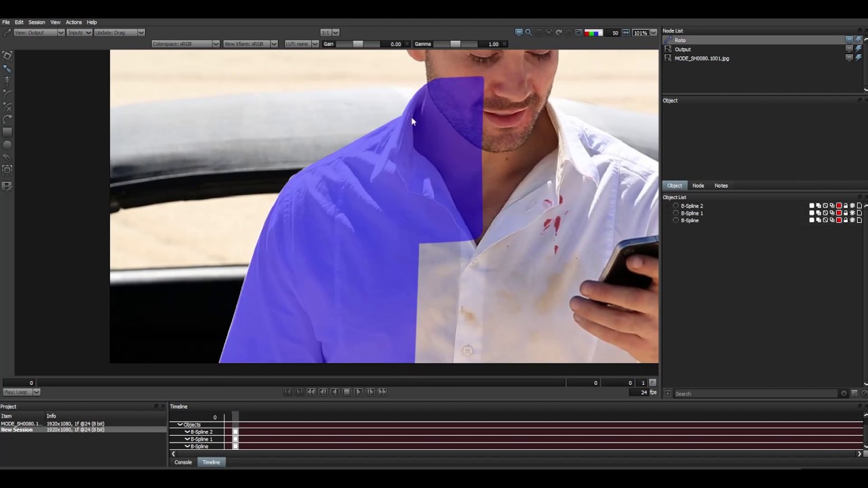Toggle visibility circle for B-Spline 2
The width and height of the screenshot is (868, 488).
click(675, 206)
